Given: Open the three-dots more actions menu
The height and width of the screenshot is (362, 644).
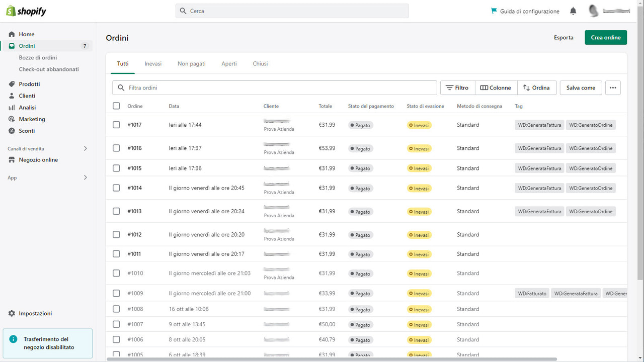Looking at the screenshot, I should (x=613, y=87).
